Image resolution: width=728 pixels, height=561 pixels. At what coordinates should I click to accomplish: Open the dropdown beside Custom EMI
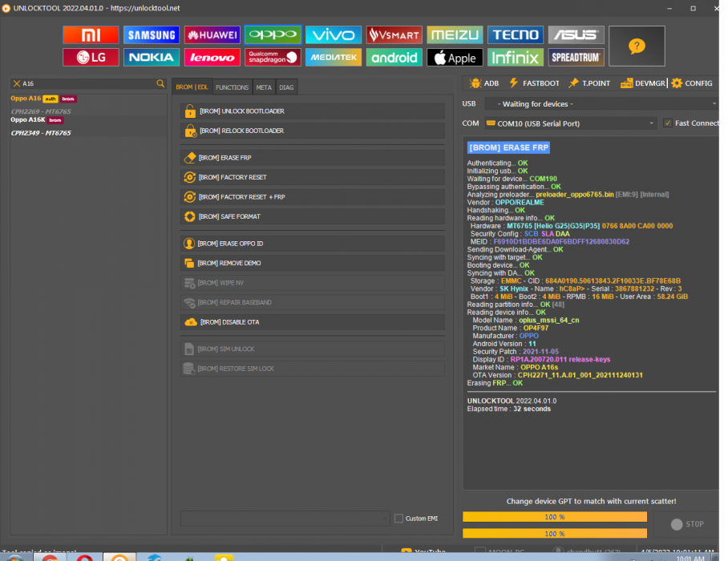pos(285,519)
